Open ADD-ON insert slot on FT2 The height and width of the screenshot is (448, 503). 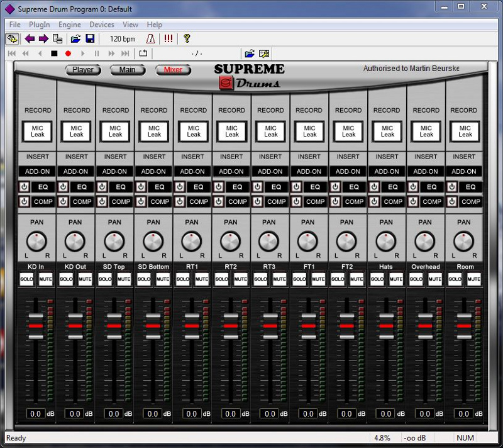(348, 171)
